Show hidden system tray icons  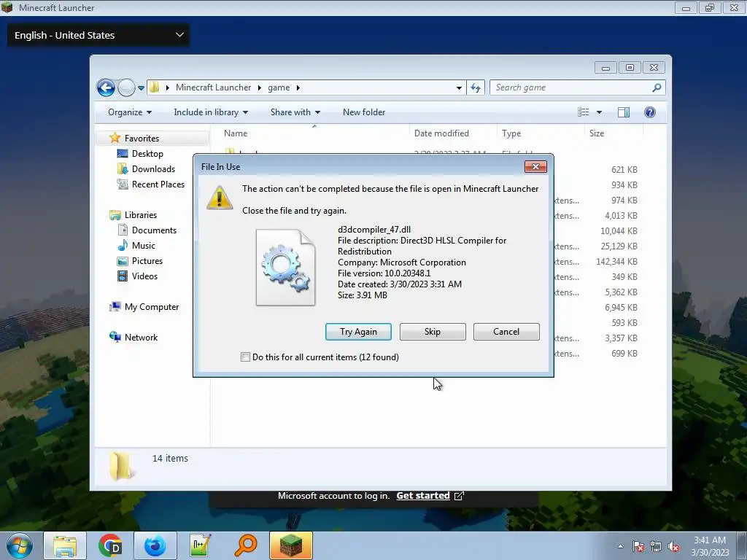click(620, 546)
